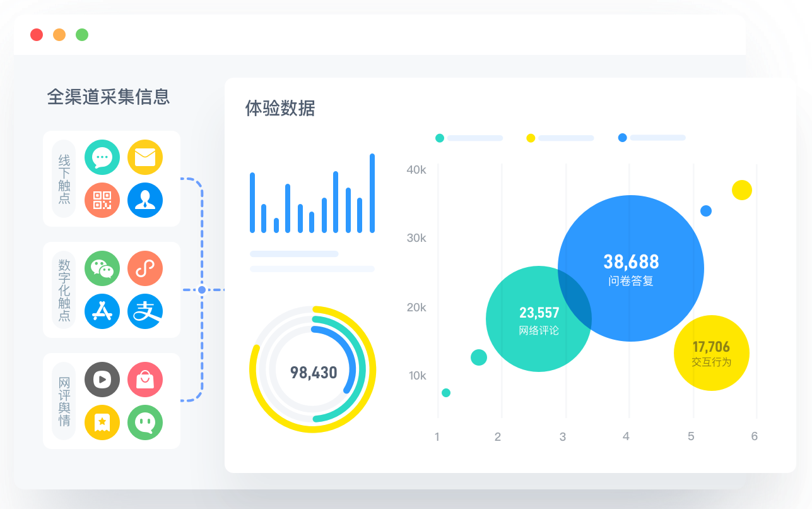This screenshot has width=812, height=509.
Task: Click the 38,688 问卷答复 blue bubble
Action: tap(631, 268)
